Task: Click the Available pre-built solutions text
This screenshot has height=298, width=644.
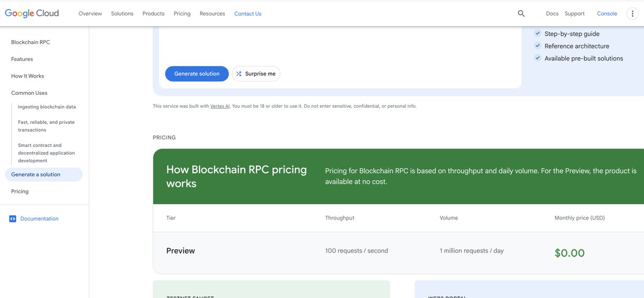Action: click(x=584, y=58)
